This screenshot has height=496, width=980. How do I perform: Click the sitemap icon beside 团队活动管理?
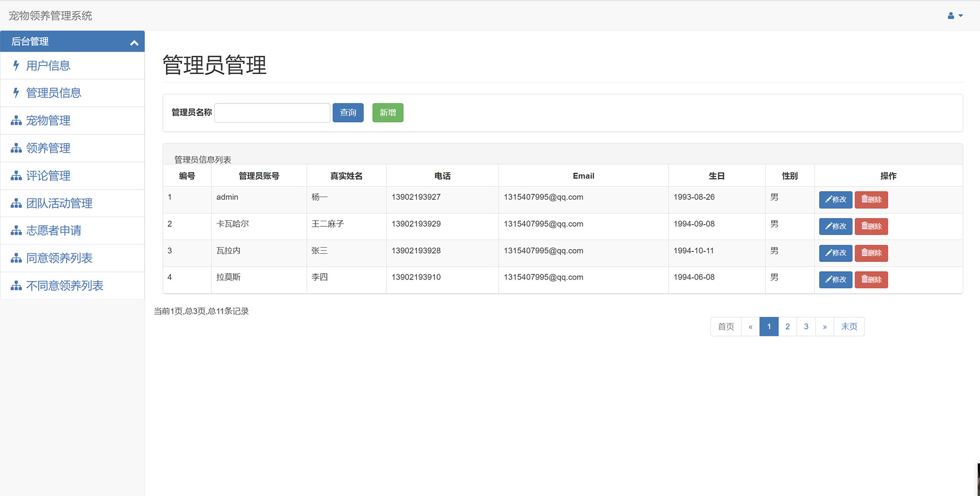[16, 203]
